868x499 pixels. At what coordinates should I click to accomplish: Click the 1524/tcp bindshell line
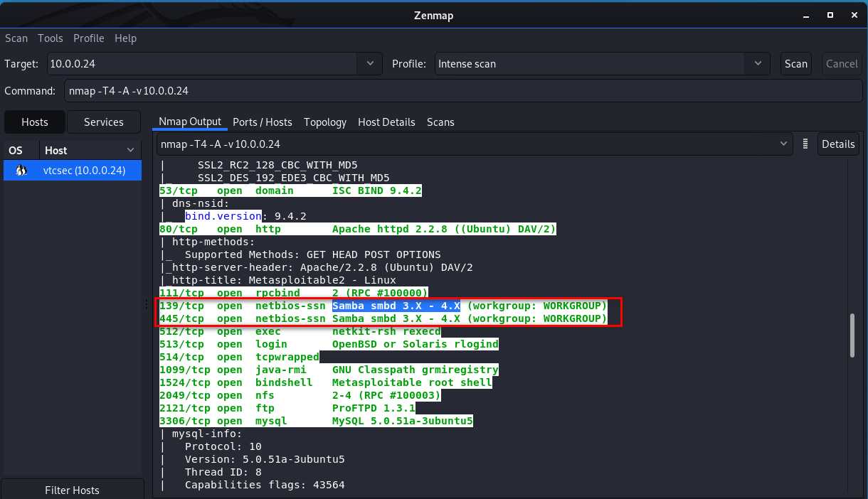(x=326, y=382)
